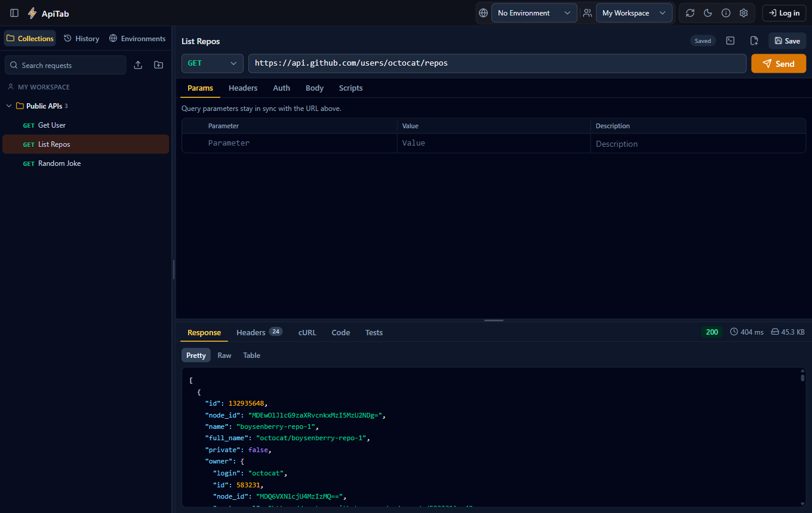
Task: Click the request URL field
Action: (497, 63)
